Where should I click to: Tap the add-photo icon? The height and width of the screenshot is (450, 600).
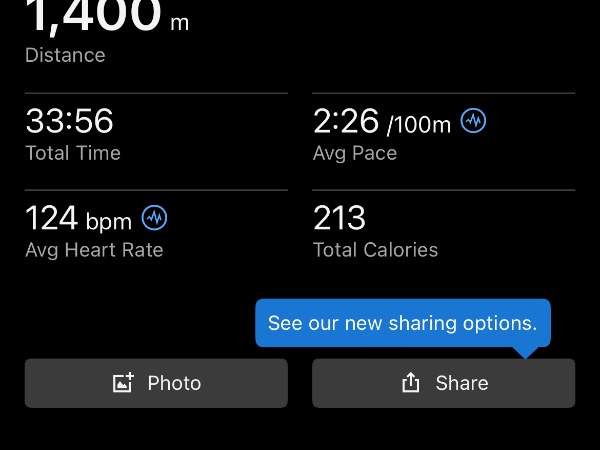[123, 383]
